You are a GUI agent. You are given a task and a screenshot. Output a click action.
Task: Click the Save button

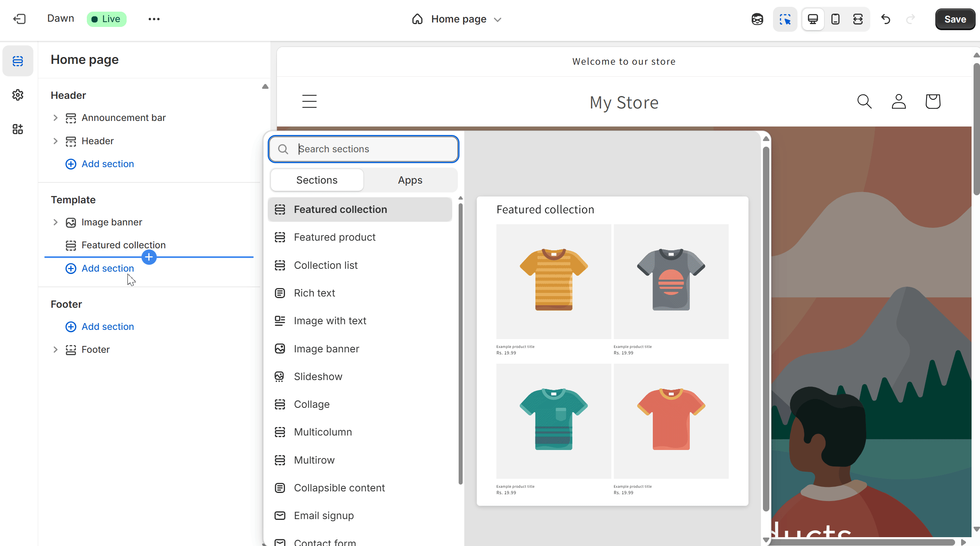click(x=955, y=19)
